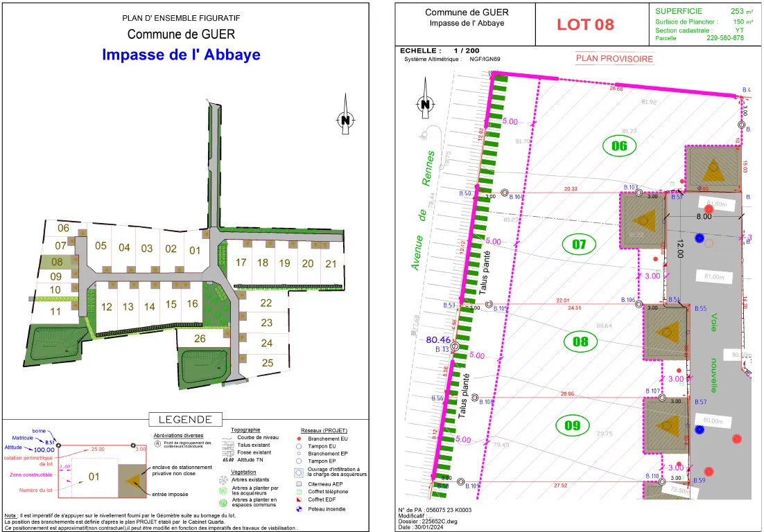Select the Coffret téléphone symbol in the legend
Image resolution: width=764 pixels, height=532 pixels.
(298, 492)
